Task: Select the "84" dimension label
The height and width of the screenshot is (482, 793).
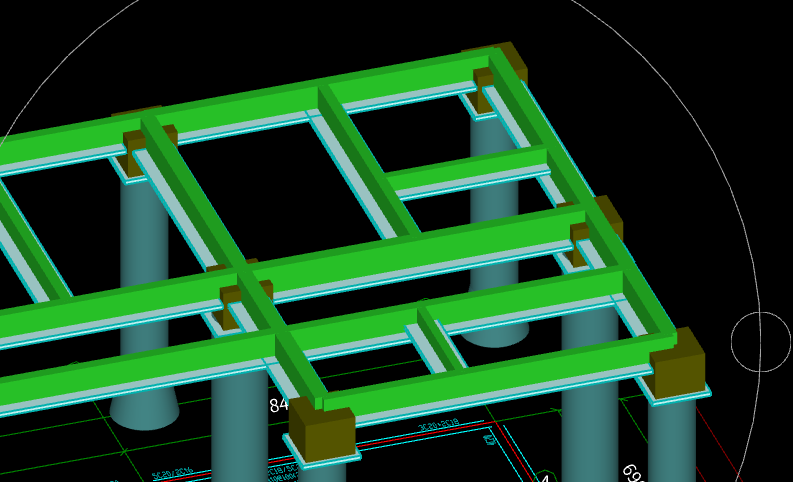Action: click(x=279, y=405)
